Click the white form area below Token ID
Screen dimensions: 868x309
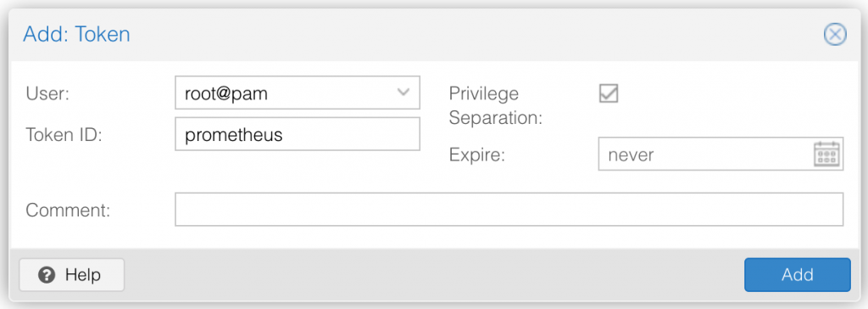click(x=298, y=171)
